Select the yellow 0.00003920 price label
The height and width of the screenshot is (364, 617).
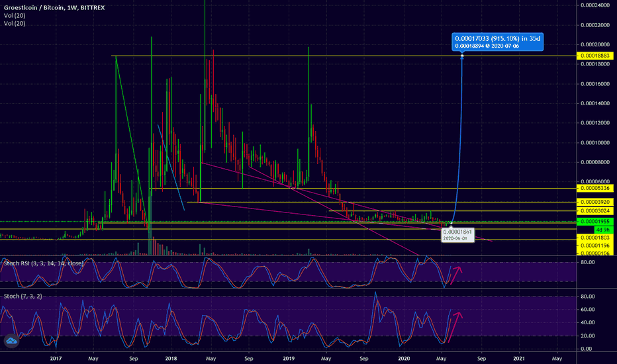pos(595,203)
